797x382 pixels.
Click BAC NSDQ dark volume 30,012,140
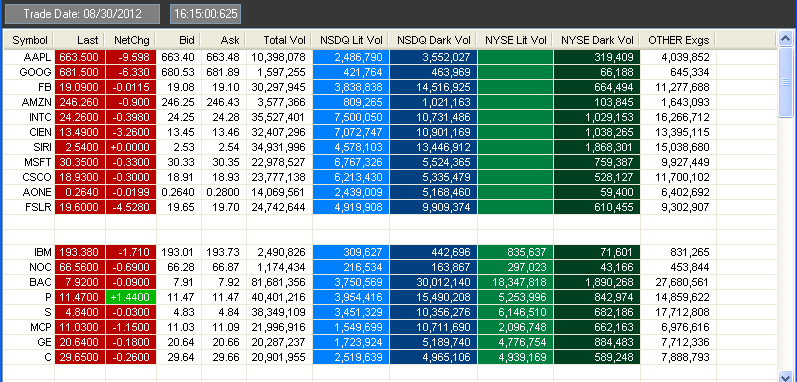434,282
